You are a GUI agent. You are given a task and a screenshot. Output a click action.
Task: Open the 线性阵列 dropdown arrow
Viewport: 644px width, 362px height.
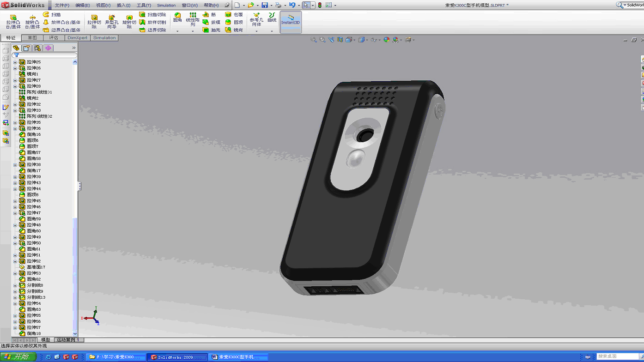[193, 31]
